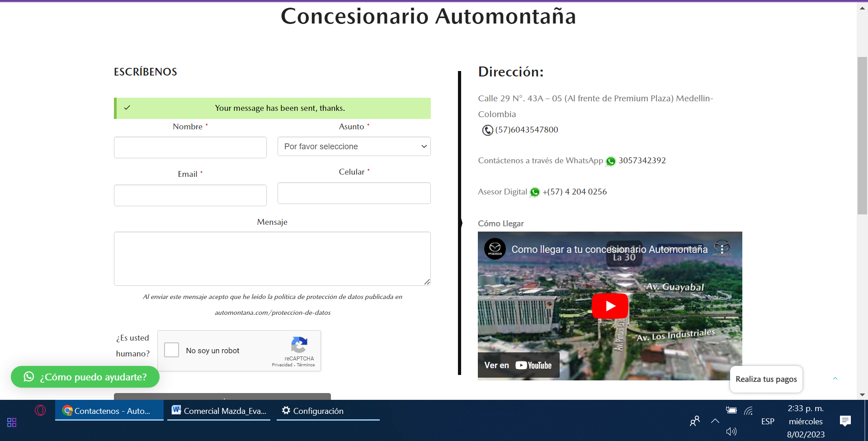Click WhatsApp icon next to 3057342392
868x441 pixels.
click(611, 161)
